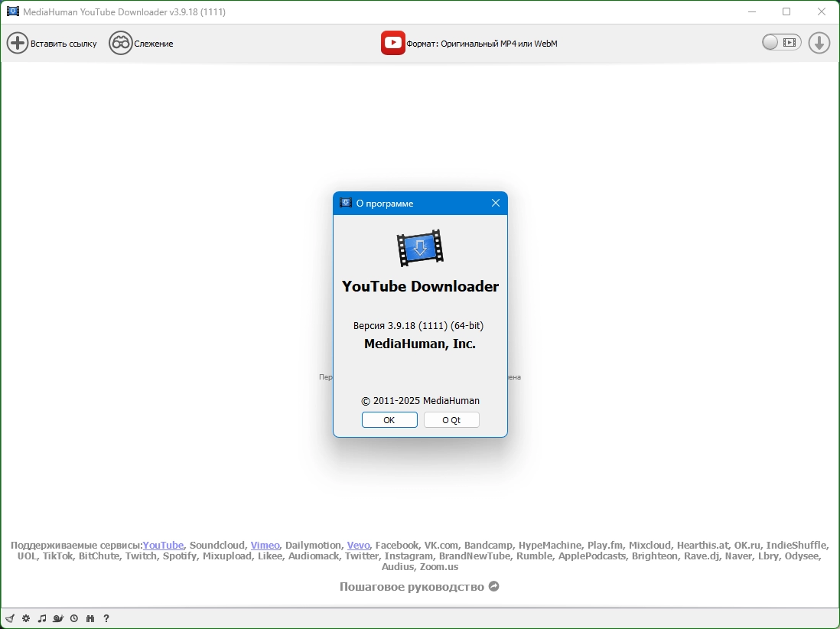
Task: Click the version text Версия 3.9.18 (1111) (64-bit)
Action: click(418, 326)
